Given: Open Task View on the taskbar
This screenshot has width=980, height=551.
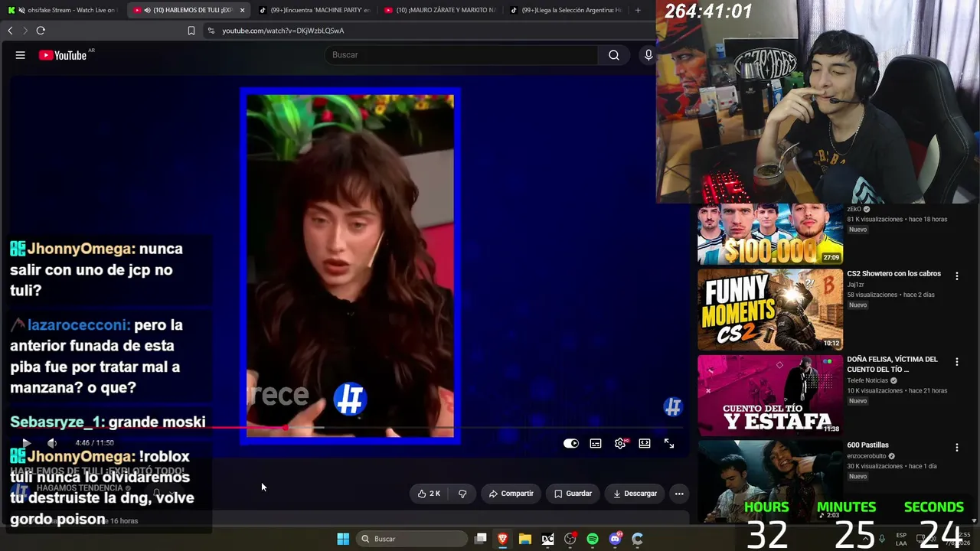Looking at the screenshot, I should [x=481, y=539].
